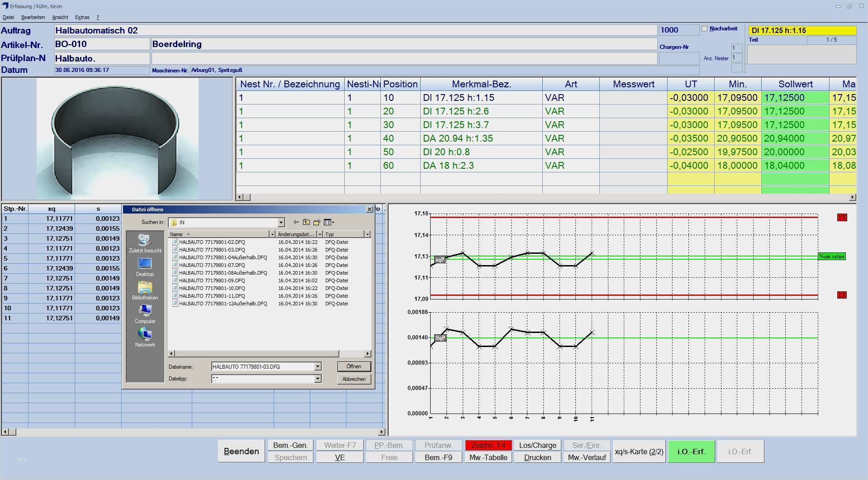Click the xq/s-Karte (2/2) button
Screen dimensions: 868x480
pyautogui.click(x=639, y=451)
